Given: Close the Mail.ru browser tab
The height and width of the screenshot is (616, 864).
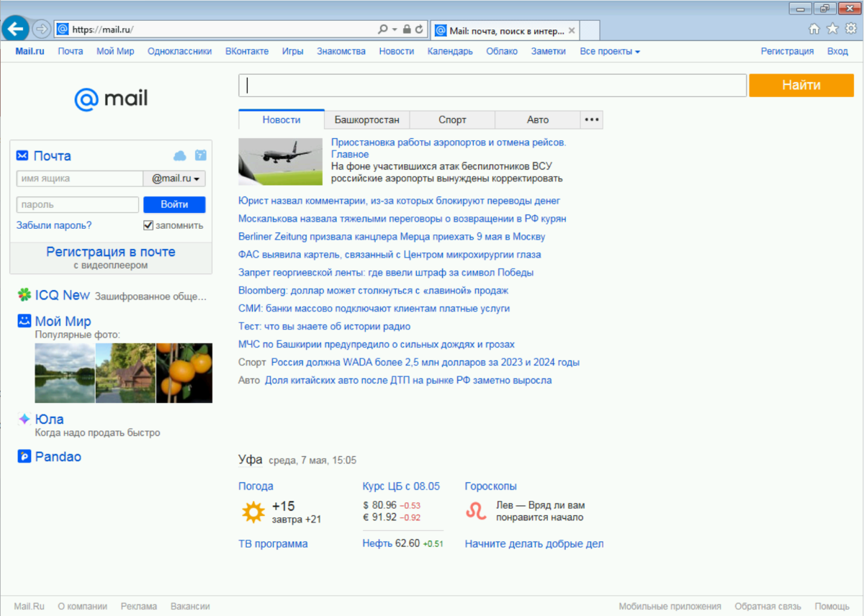Looking at the screenshot, I should tap(572, 30).
